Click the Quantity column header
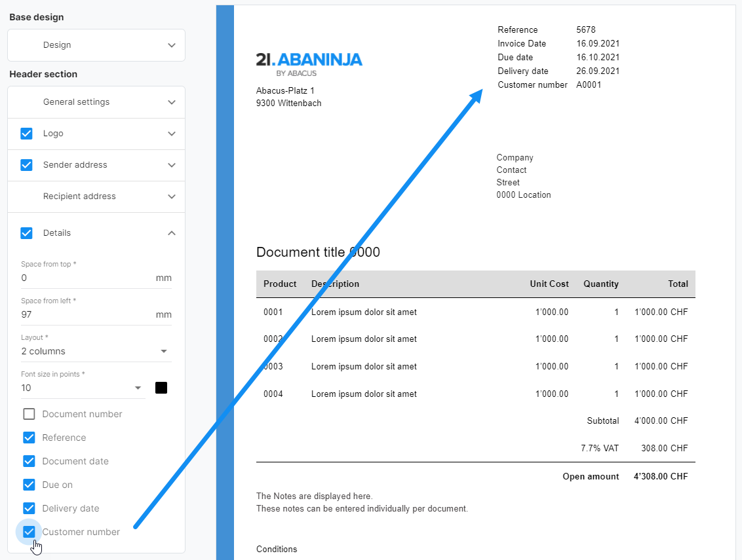This screenshot has height=560, width=742. pyautogui.click(x=601, y=284)
